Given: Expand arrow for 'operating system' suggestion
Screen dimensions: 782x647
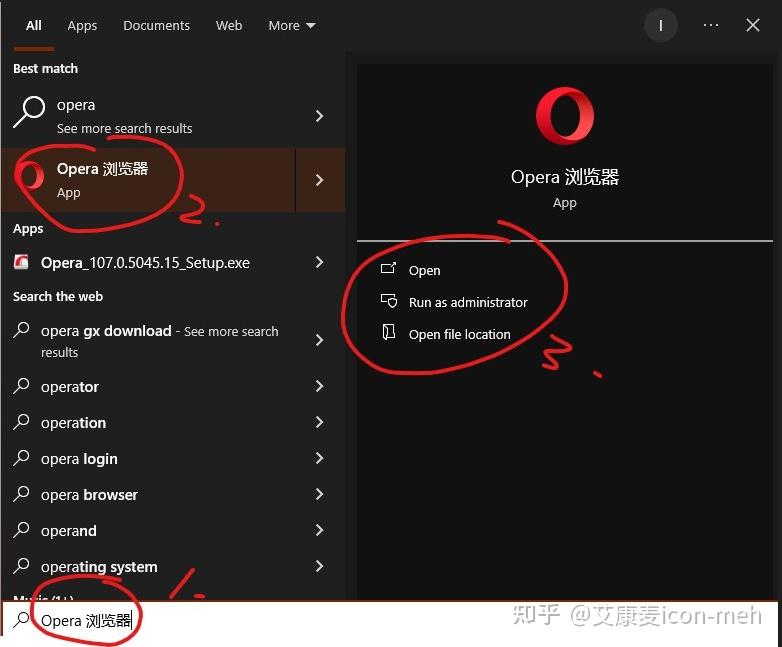Looking at the screenshot, I should (x=319, y=566).
